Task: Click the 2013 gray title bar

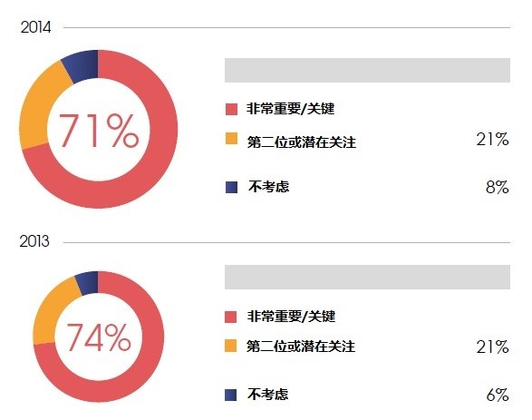Action: pyautogui.click(x=367, y=277)
